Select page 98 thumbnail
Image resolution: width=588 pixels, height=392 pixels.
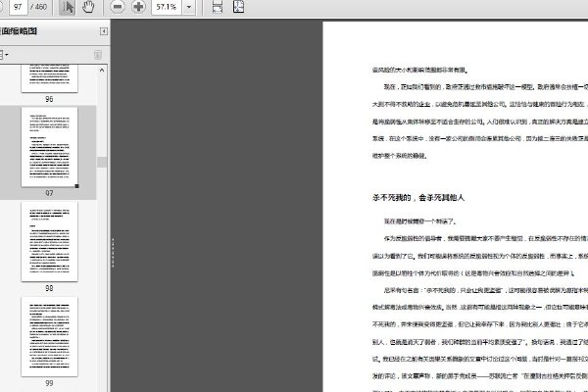[x=50, y=242]
